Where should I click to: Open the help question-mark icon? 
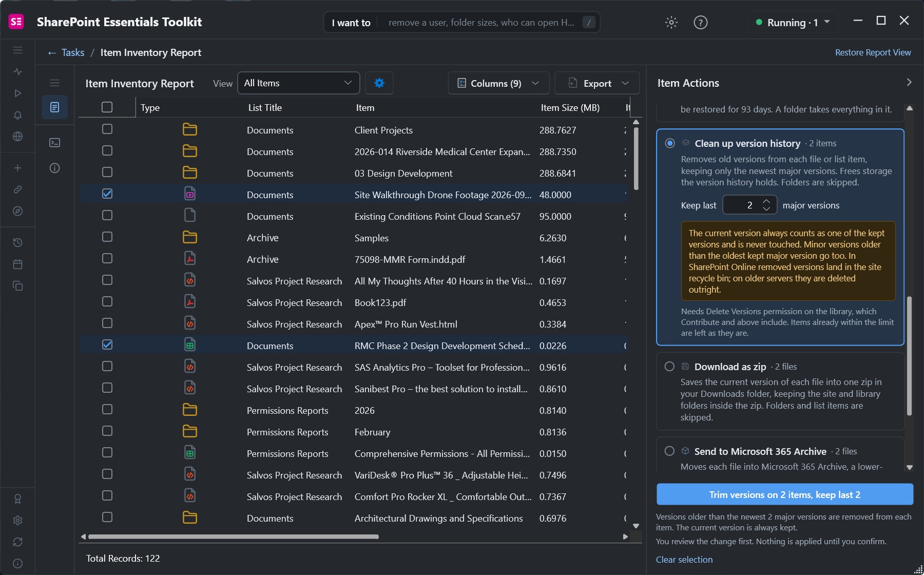700,22
